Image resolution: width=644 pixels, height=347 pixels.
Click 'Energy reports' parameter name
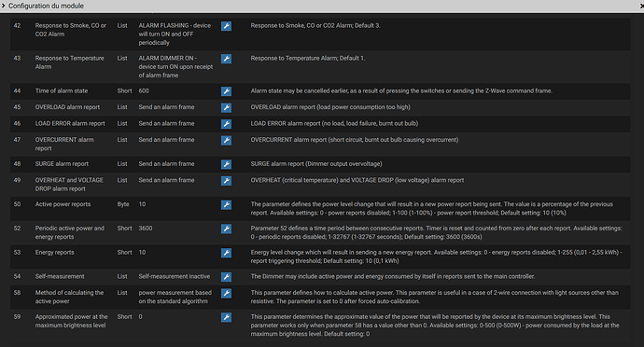(55, 252)
